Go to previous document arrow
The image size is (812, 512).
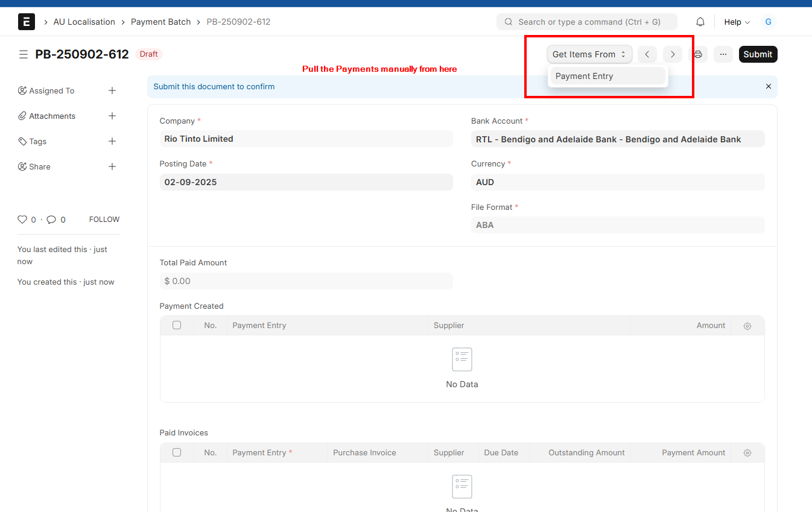[x=647, y=54]
